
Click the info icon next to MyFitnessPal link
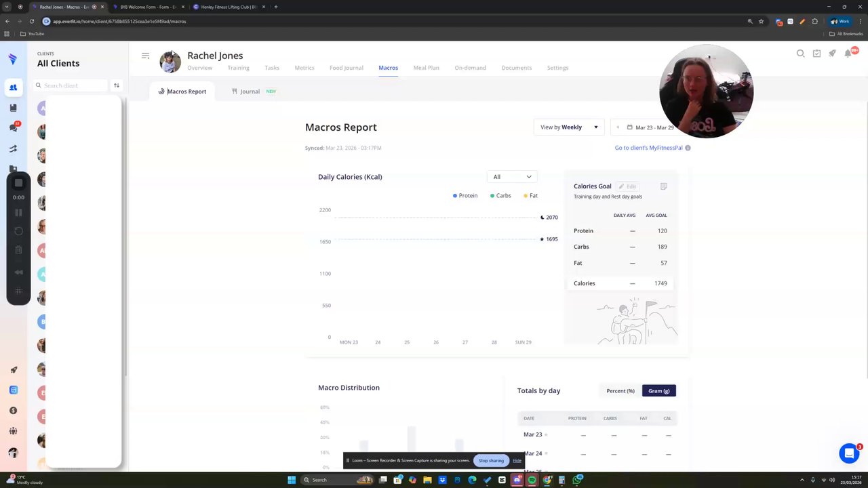(x=688, y=148)
